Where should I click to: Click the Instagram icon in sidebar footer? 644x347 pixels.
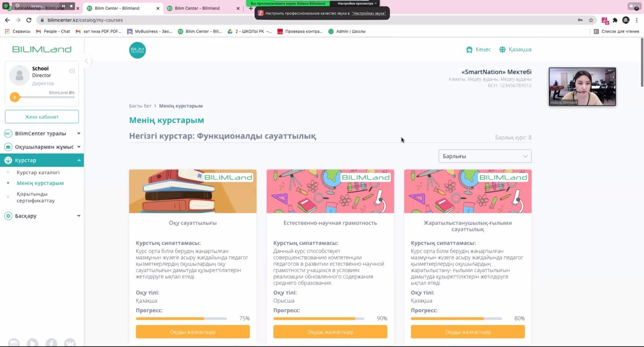point(14,343)
